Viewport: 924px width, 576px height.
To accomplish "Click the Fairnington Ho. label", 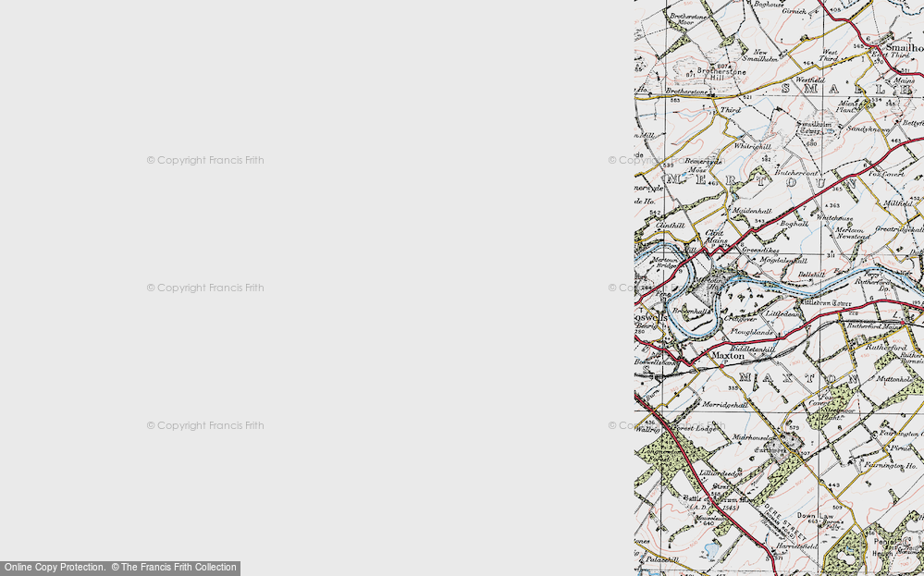I will point(890,466).
